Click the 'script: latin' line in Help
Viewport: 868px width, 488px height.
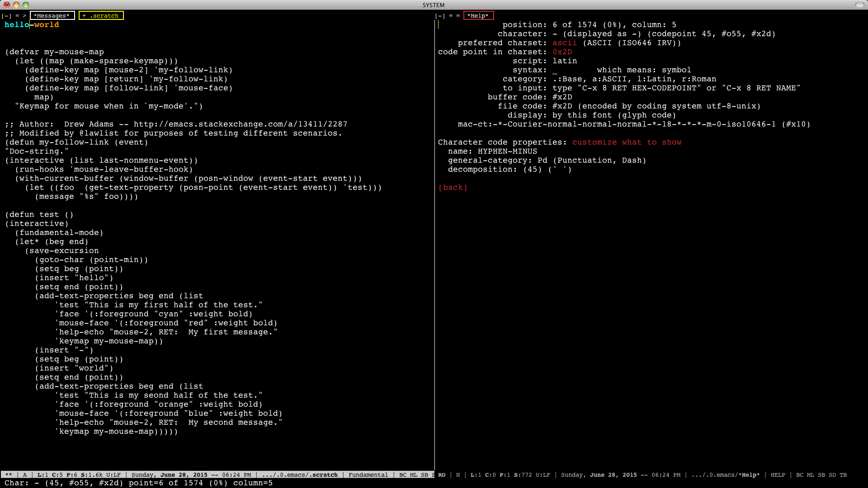(x=545, y=61)
